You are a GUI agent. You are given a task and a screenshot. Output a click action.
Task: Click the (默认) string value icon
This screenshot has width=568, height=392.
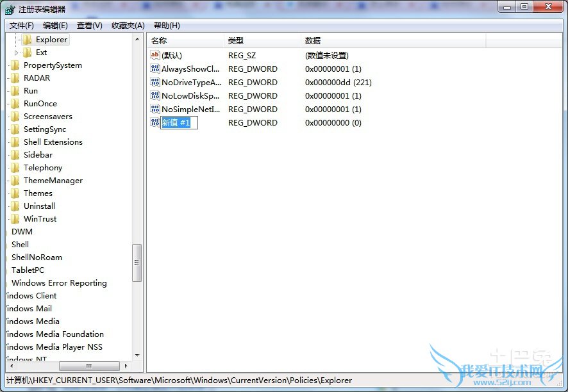click(155, 55)
